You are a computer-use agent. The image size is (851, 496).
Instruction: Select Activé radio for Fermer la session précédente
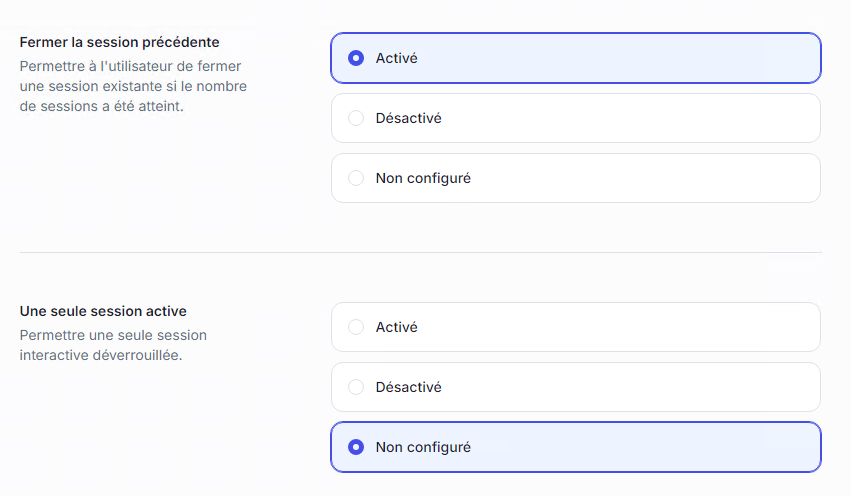[x=355, y=58]
